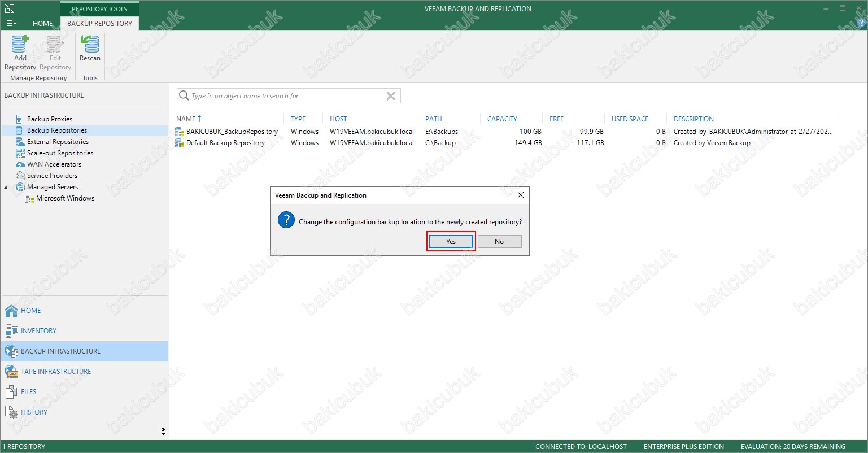The height and width of the screenshot is (453, 868).
Task: Open the main hamburger menu
Action: coord(11,23)
